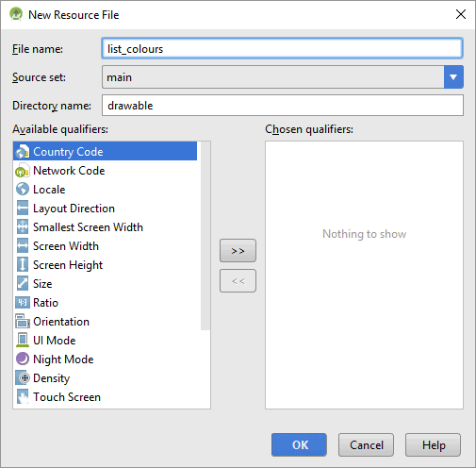Click the Size qualifier icon
This screenshot has width=476, height=468.
pyautogui.click(x=23, y=284)
